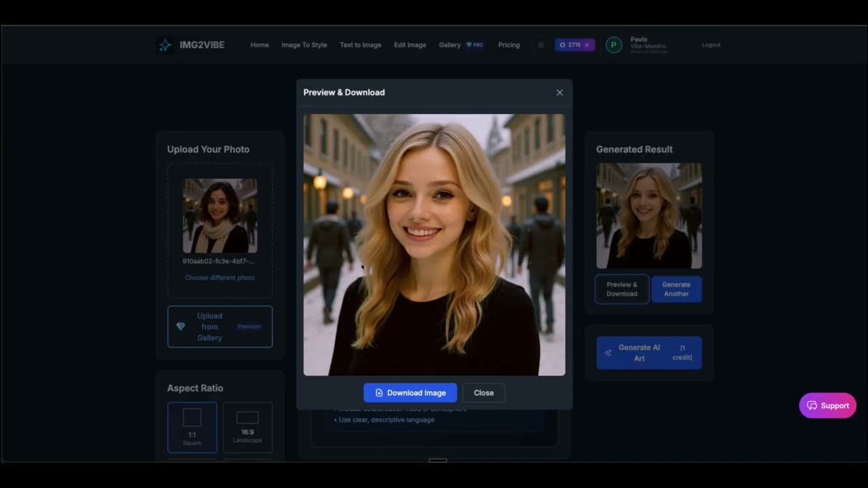
Task: Open the Text to Image page
Action: click(x=360, y=45)
